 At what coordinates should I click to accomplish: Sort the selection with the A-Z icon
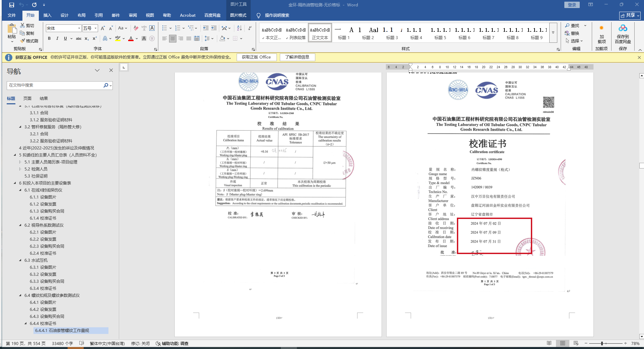coord(239,28)
